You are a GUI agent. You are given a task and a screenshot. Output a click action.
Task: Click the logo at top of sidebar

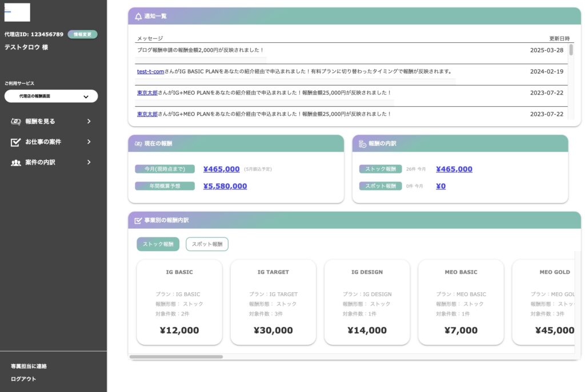(17, 12)
